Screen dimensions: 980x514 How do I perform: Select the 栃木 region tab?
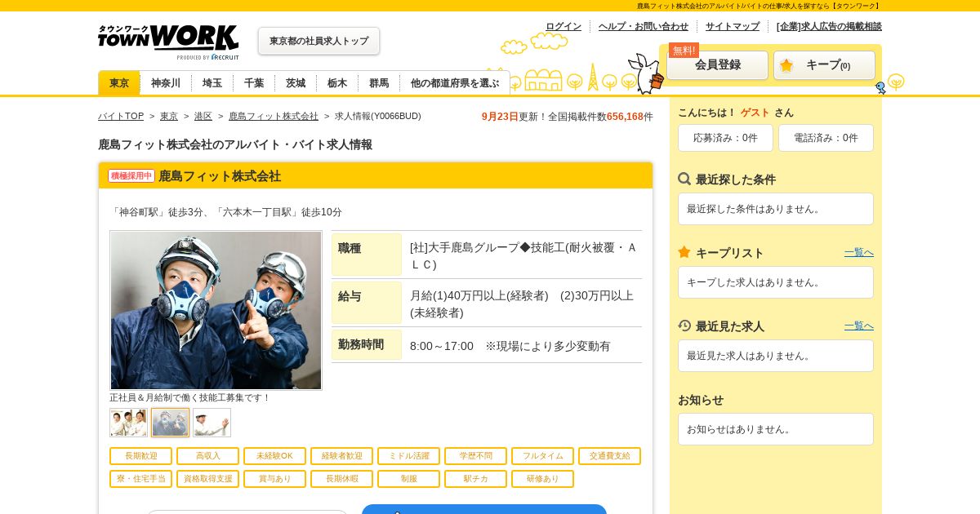pyautogui.click(x=337, y=82)
